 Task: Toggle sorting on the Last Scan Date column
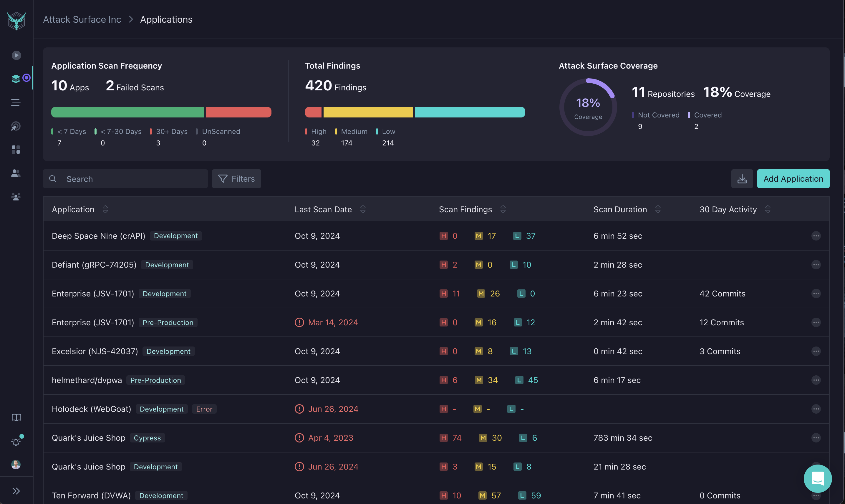pyautogui.click(x=363, y=209)
